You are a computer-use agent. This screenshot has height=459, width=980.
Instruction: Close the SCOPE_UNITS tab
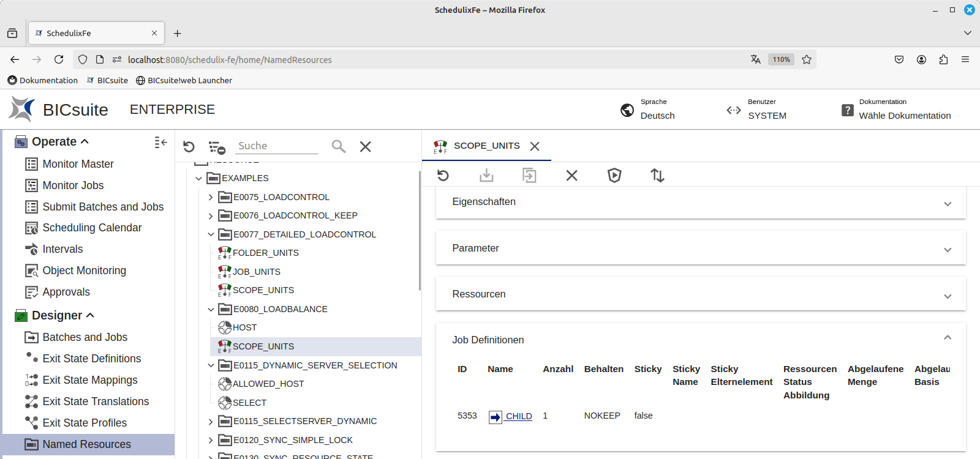(x=535, y=146)
